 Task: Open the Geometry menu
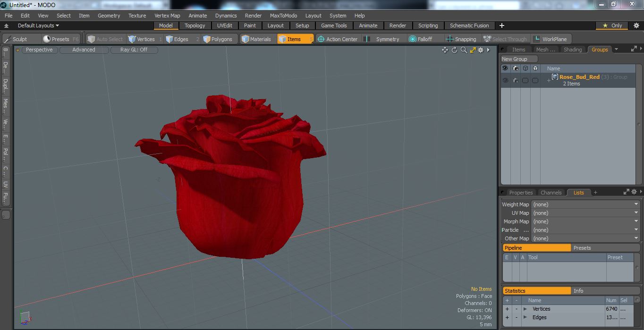109,16
